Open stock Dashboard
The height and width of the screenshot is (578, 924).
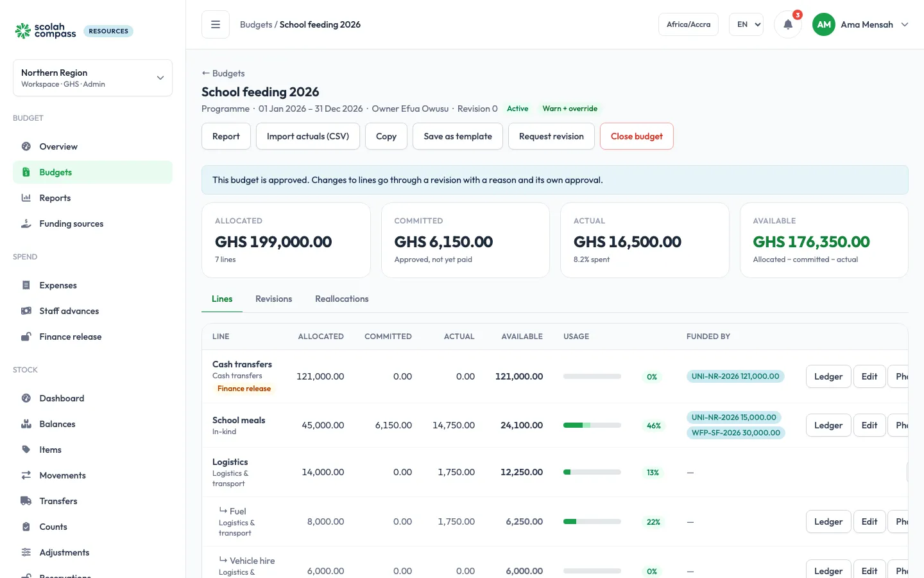92,398
